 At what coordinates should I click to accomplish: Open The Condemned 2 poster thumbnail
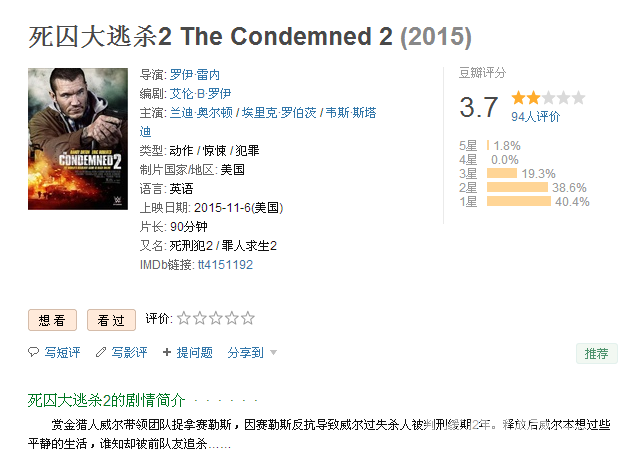[78, 139]
